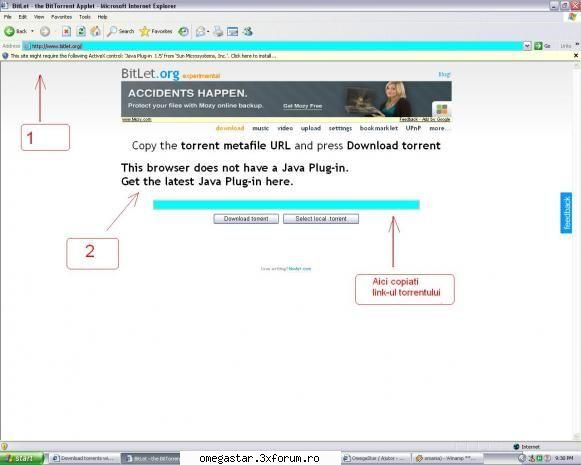The image size is (581, 465).
Task: Select the music tab
Action: 260,128
